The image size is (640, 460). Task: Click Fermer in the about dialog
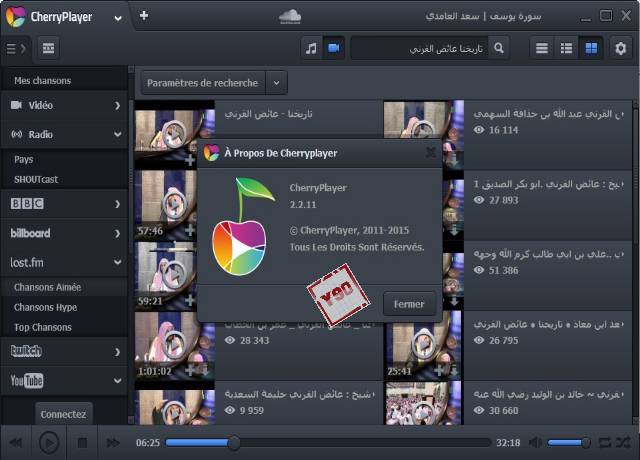pos(409,304)
